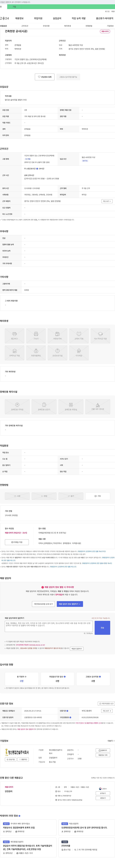The height and width of the screenshot is (868, 115).
Task: Click the 자녀 학자금 지원 icon
Action: pyautogui.click(x=101, y=336)
